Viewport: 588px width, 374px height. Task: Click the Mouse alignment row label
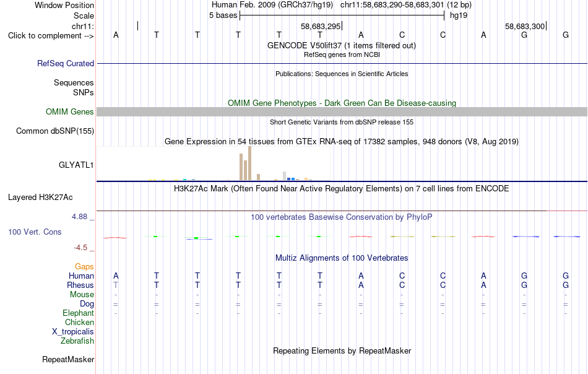(82, 295)
